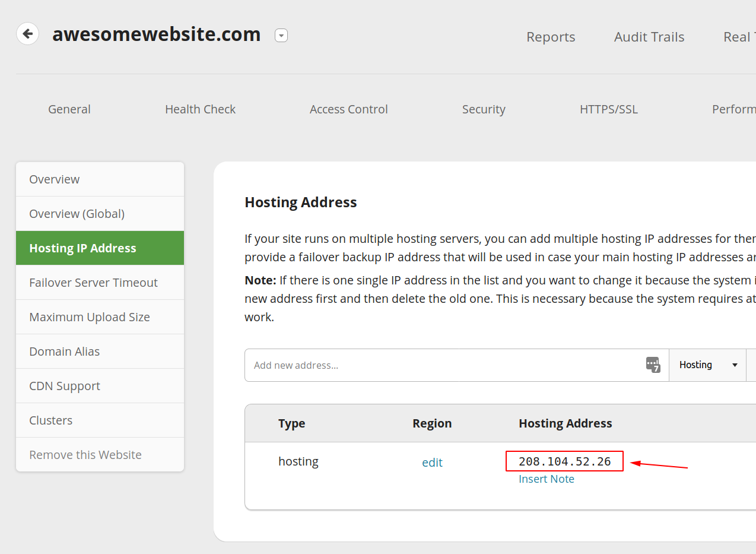The width and height of the screenshot is (756, 554).
Task: Select Overview in the sidebar
Action: [x=55, y=179]
